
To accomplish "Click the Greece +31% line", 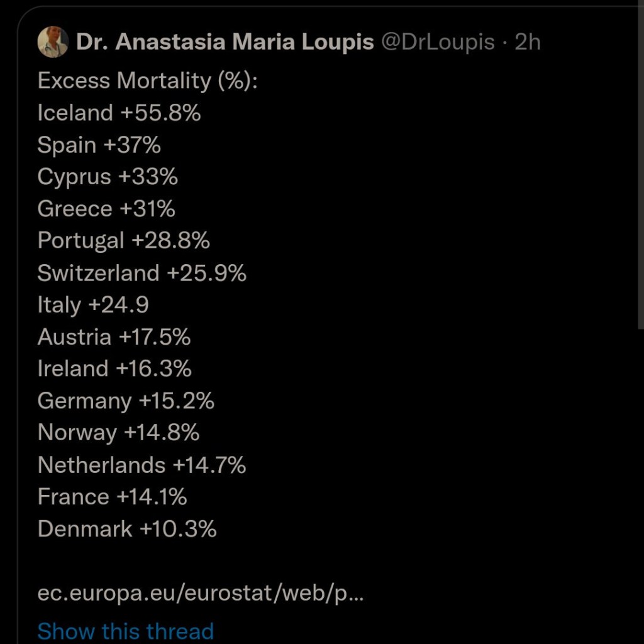I will pos(106,209).
